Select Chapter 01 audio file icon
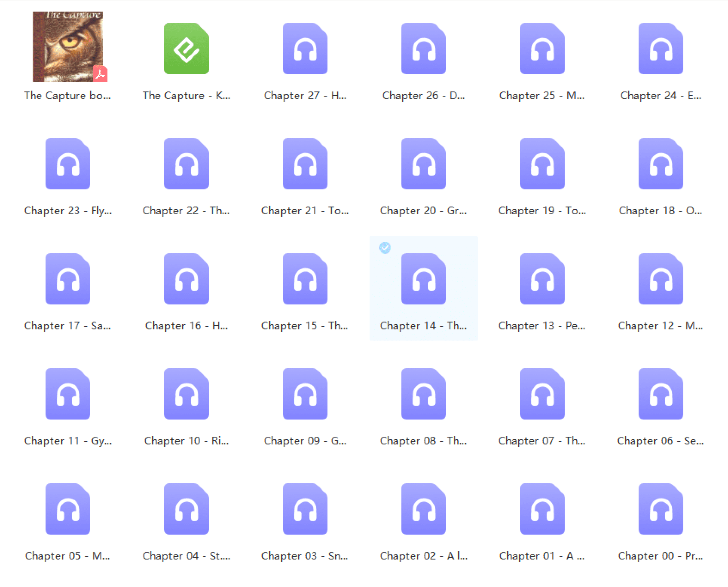728x587 pixels. 542,509
